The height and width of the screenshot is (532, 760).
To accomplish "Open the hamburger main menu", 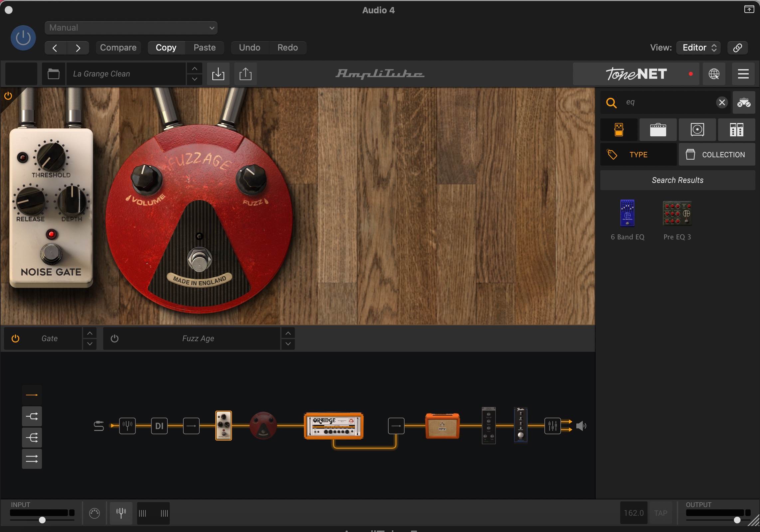I will [x=743, y=74].
